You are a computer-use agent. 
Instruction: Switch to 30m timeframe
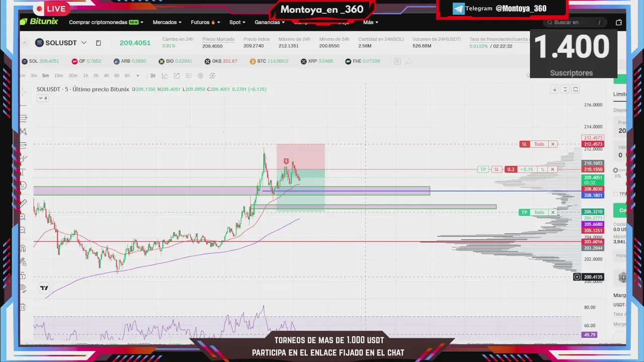pyautogui.click(x=73, y=76)
